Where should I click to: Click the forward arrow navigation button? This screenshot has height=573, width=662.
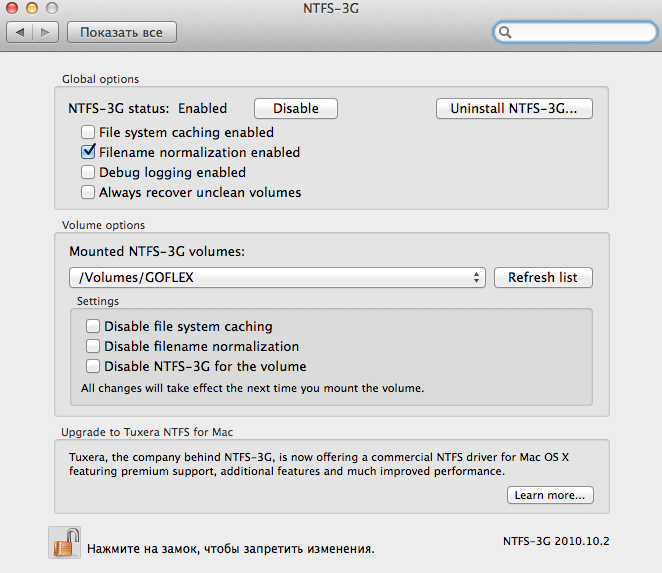[x=45, y=32]
